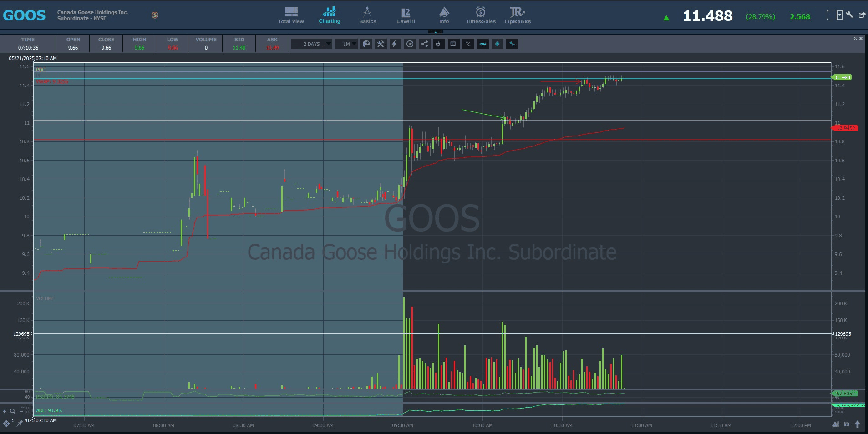Click the 09:30 AM time axis label

[403, 425]
